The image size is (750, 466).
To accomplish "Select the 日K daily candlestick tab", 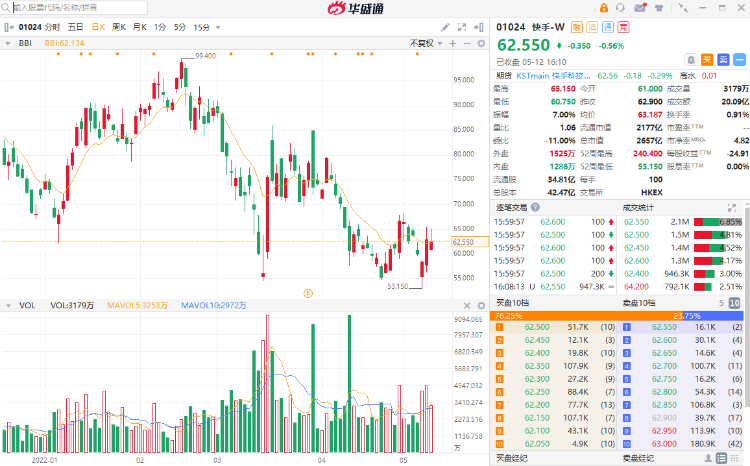I will pyautogui.click(x=99, y=27).
